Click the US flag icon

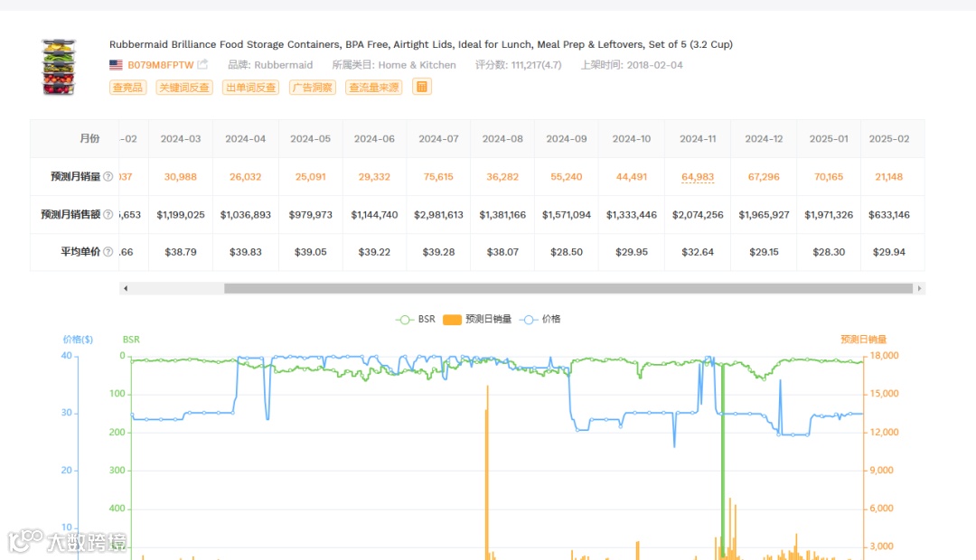tap(116, 65)
